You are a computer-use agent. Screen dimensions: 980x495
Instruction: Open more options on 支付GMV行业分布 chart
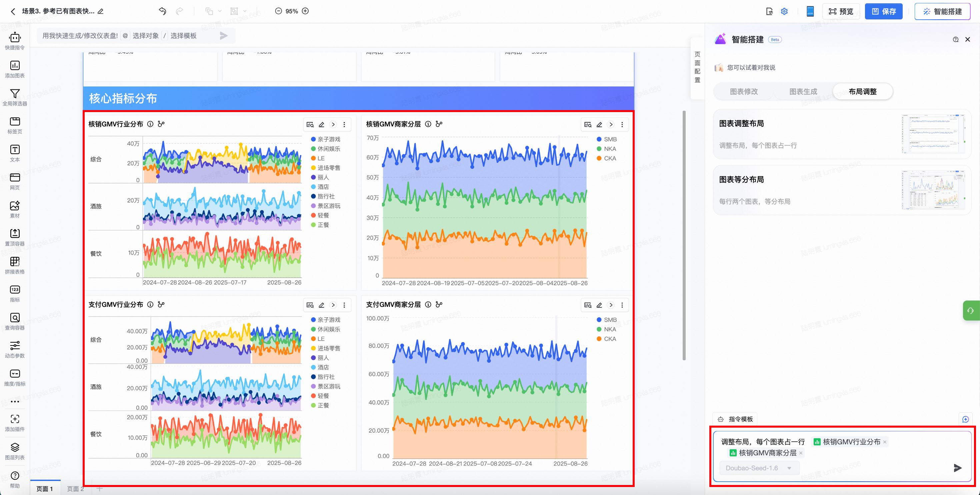[x=344, y=305]
